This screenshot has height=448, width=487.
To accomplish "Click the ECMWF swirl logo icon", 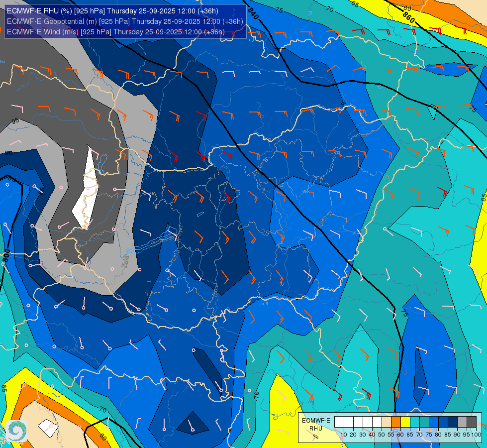I will tap(17, 431).
